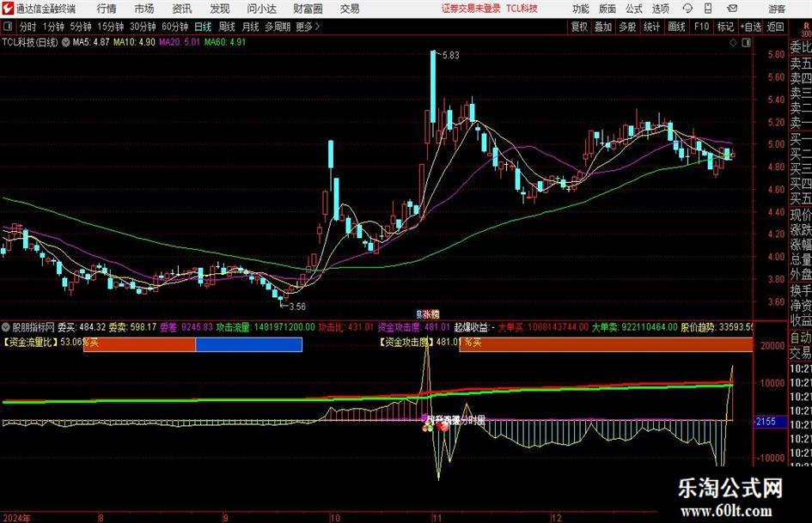The width and height of the screenshot is (812, 523).
Task: Click the 画线 draw line button
Action: click(676, 27)
